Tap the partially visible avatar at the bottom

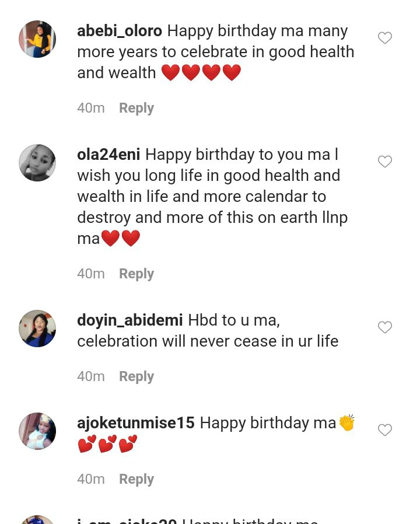pos(37,519)
